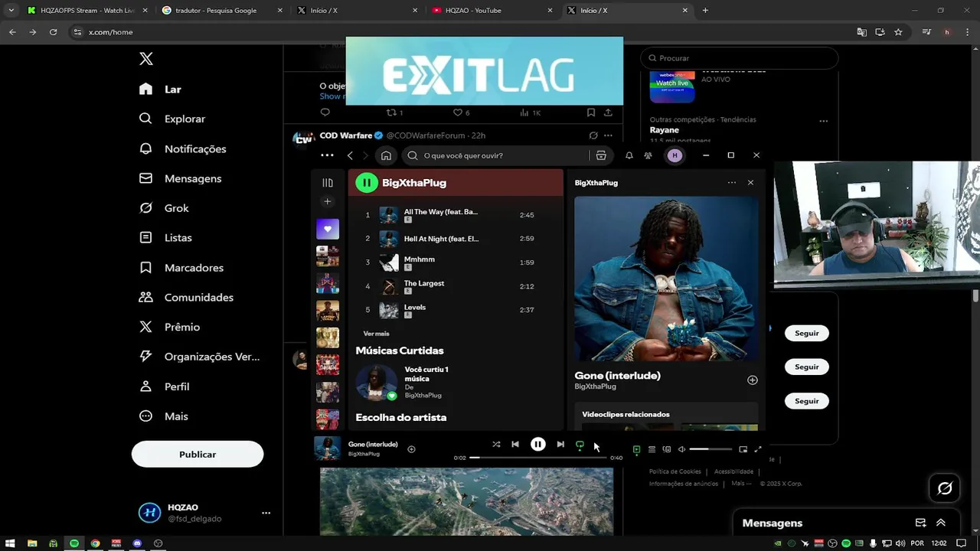Open more options in Now Playing panel
The image size is (980, 551).
tap(732, 182)
